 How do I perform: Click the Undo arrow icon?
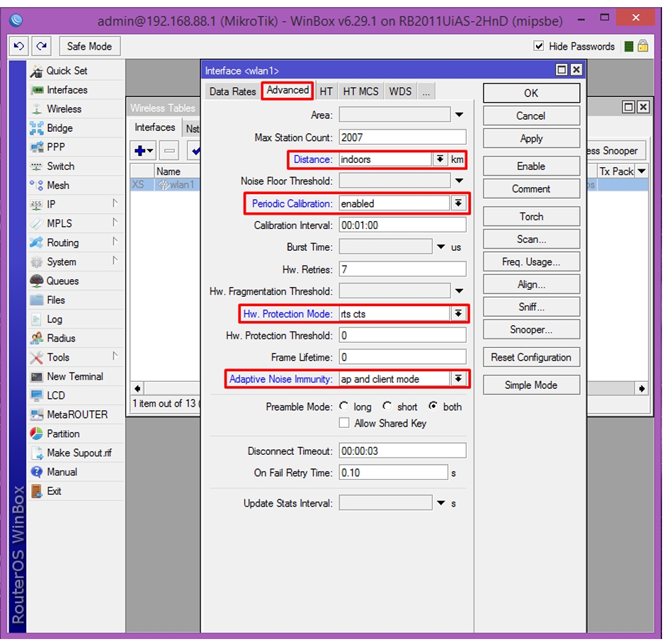pos(18,46)
